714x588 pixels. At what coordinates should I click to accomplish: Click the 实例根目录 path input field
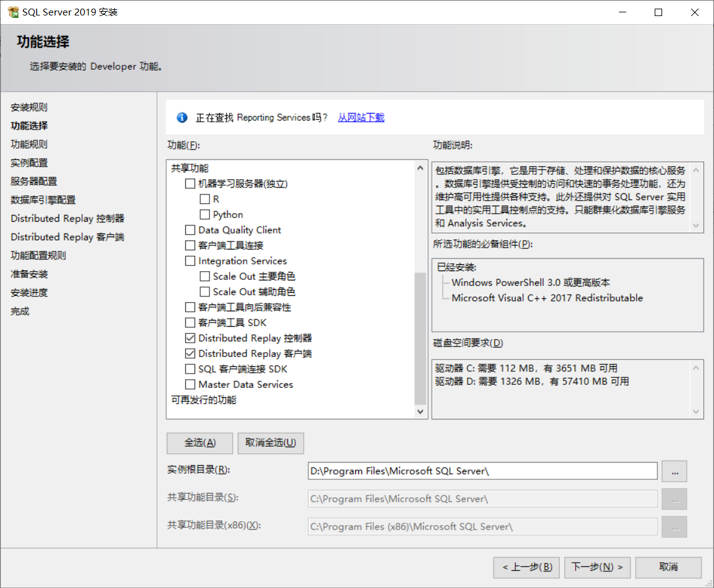[x=482, y=471]
